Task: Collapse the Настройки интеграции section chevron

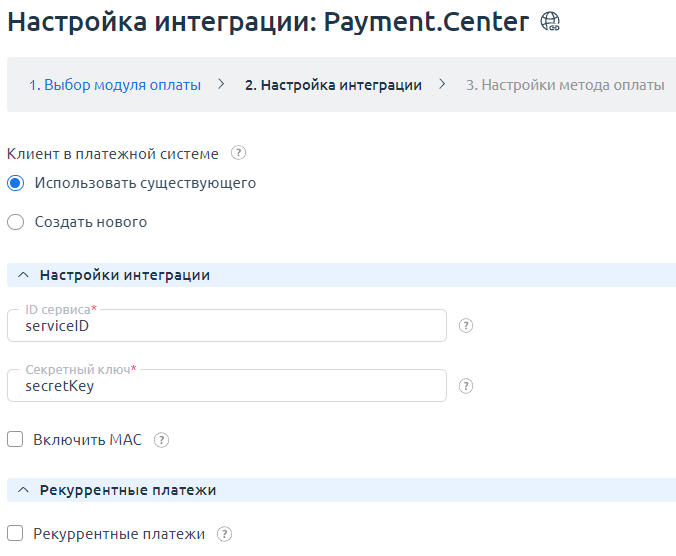Action: [24, 275]
